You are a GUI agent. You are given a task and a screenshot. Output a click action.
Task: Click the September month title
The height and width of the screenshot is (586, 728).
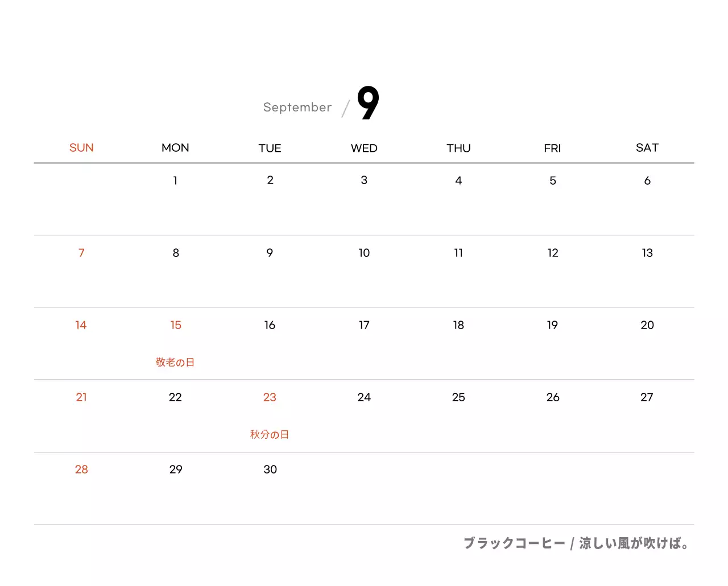297,107
